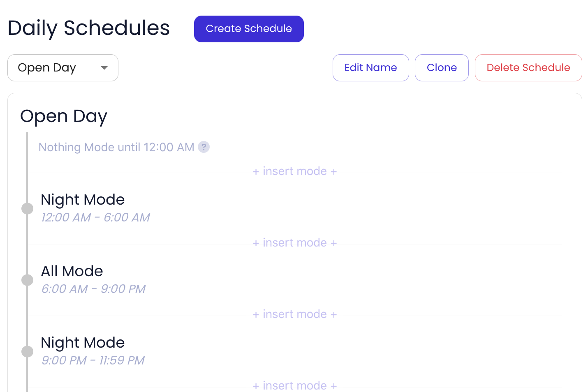The height and width of the screenshot is (392, 588).
Task: Open the Night Mode entry starting 9:00 PM
Action: [83, 343]
